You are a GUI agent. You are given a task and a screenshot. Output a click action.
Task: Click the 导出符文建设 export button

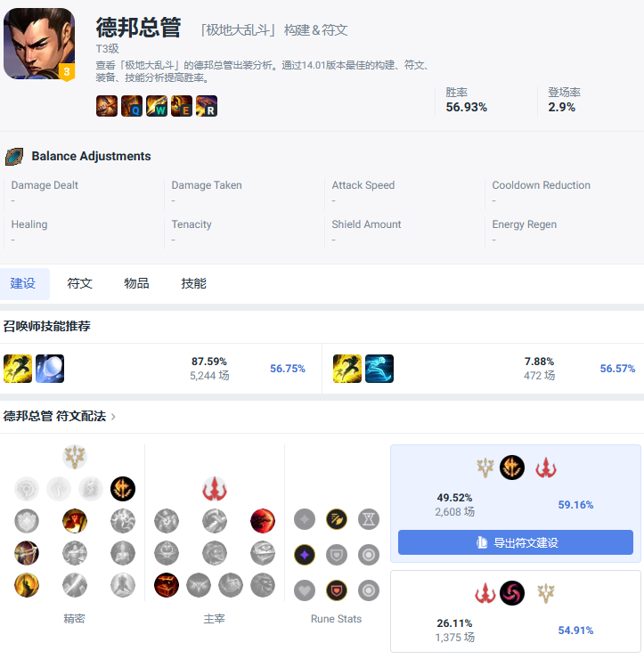pyautogui.click(x=516, y=542)
